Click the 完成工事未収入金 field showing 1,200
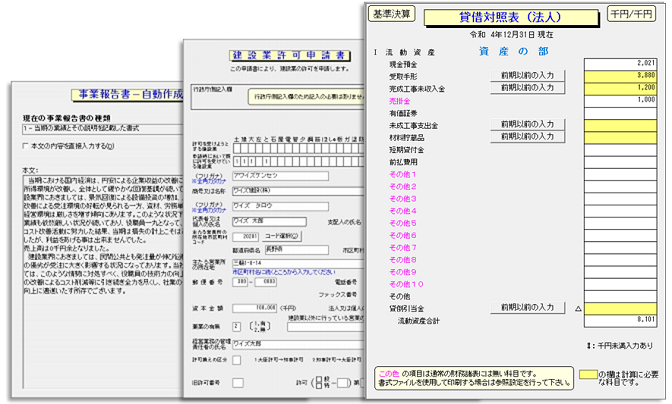This screenshot has width=672, height=404. pyautogui.click(x=620, y=88)
